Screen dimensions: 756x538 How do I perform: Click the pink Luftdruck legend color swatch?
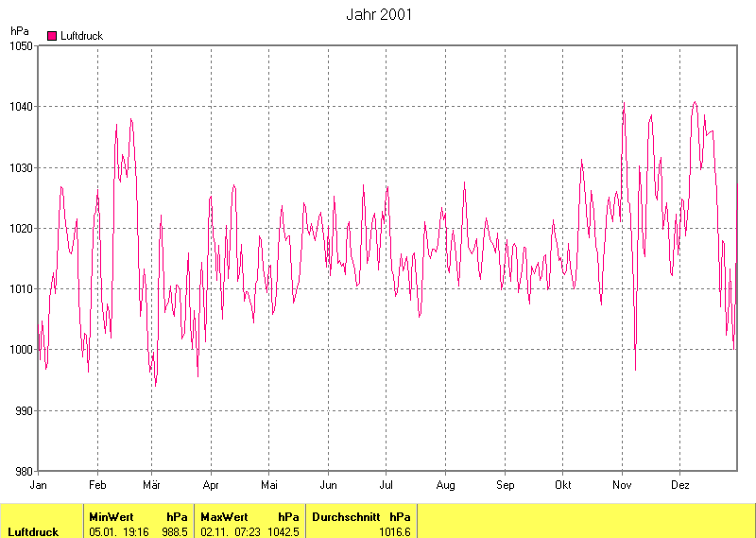(x=52, y=36)
